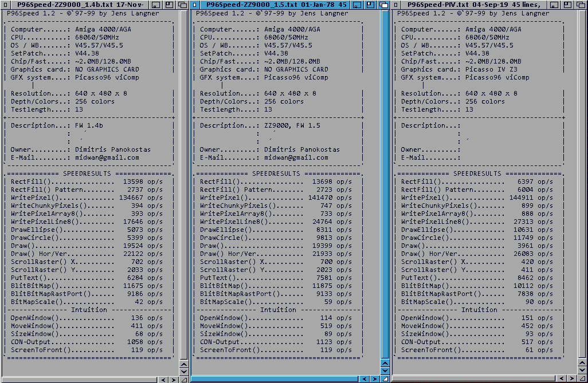The width and height of the screenshot is (588, 383).
Task: Click WritePixel() value '141470 op/s'
Action: (x=330, y=198)
